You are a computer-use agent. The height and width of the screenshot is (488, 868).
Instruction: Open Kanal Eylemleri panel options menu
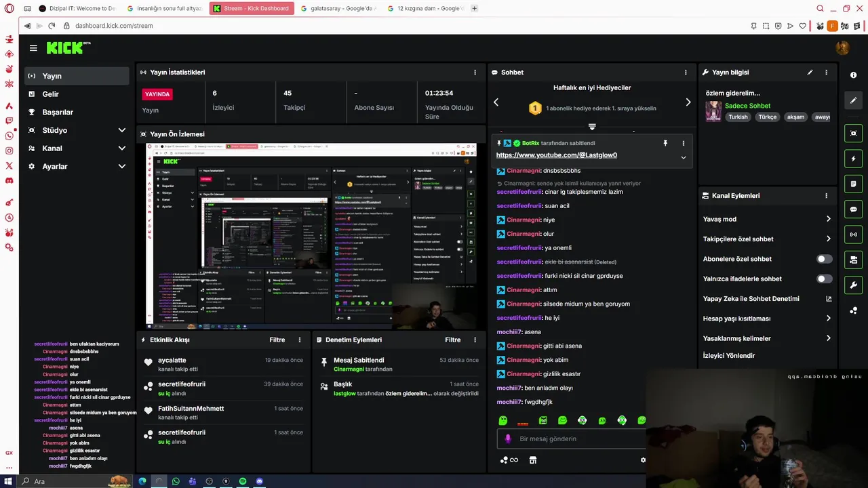coord(826,196)
